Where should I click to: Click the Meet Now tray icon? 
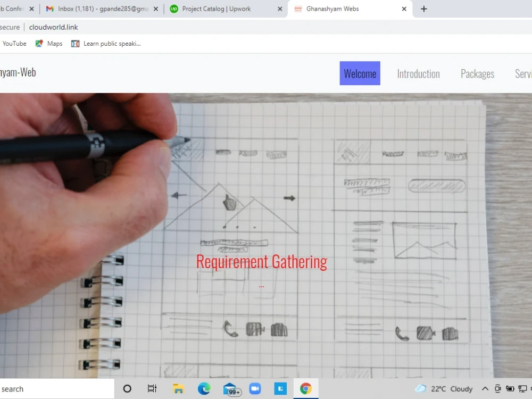[x=498, y=389]
